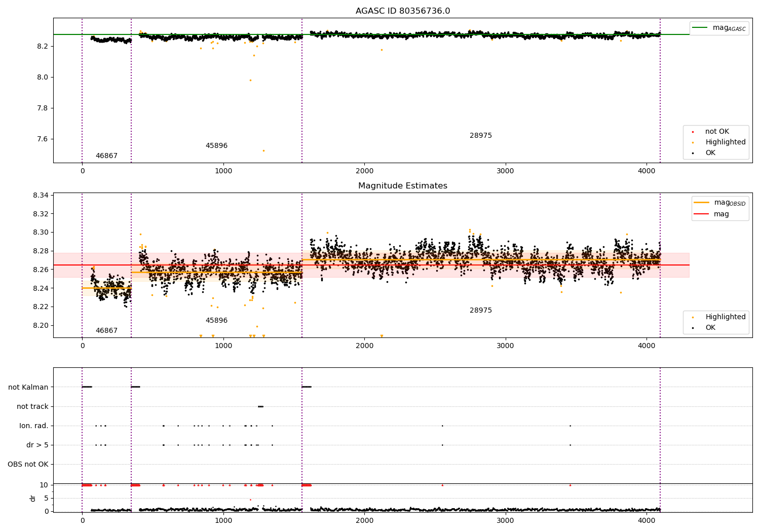
Task: Click x-tick '1000' under the bottom plot
Action: coord(223,520)
